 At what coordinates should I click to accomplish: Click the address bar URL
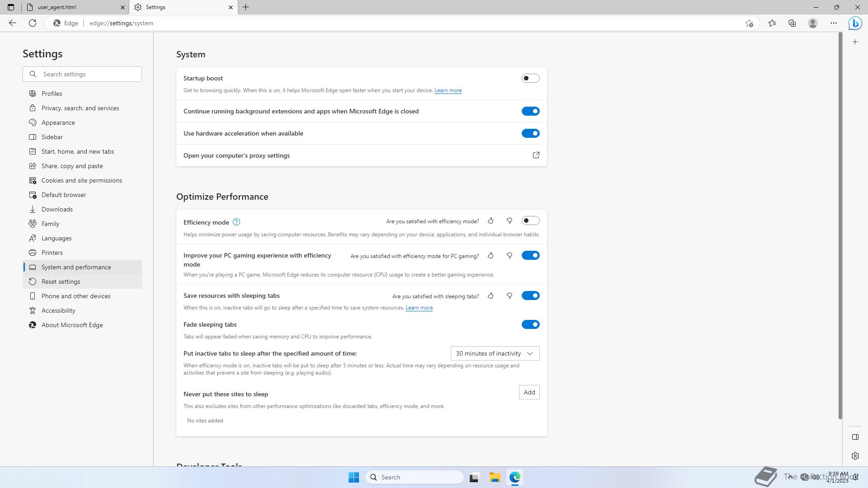[121, 23]
